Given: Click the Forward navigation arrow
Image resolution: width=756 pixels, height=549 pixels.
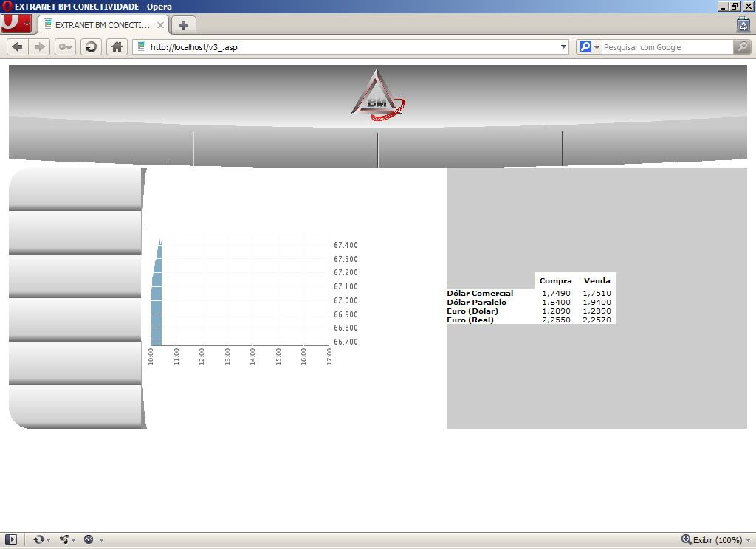Looking at the screenshot, I should pyautogui.click(x=40, y=47).
